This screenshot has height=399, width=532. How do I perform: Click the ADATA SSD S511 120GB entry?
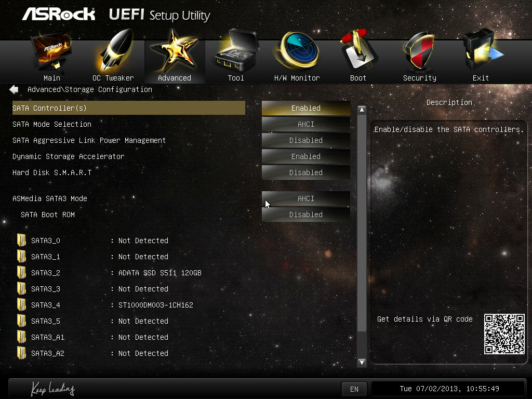[x=160, y=272]
